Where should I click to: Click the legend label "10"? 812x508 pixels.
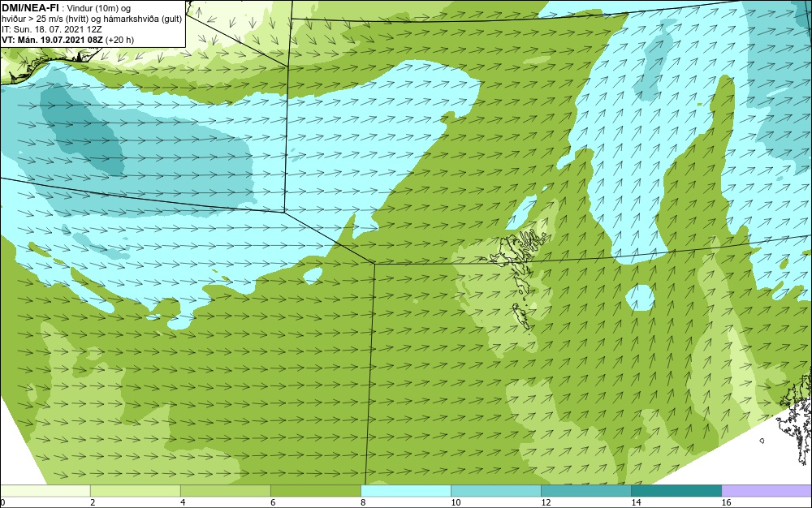coord(456,502)
